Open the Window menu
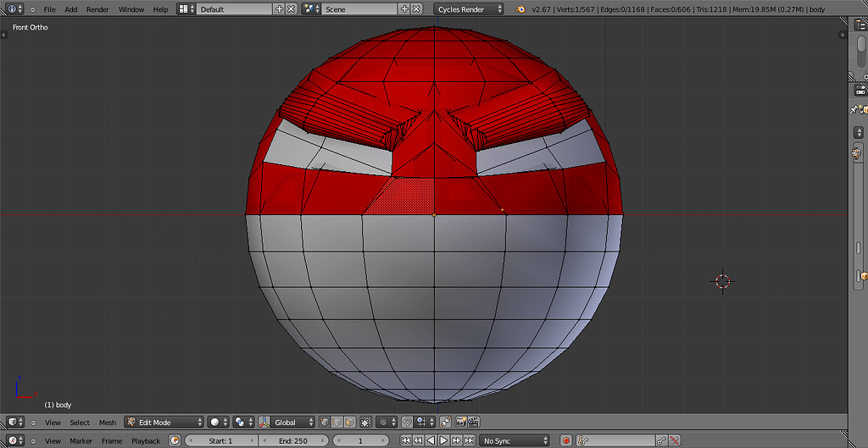The height and width of the screenshot is (448, 868). [x=131, y=9]
